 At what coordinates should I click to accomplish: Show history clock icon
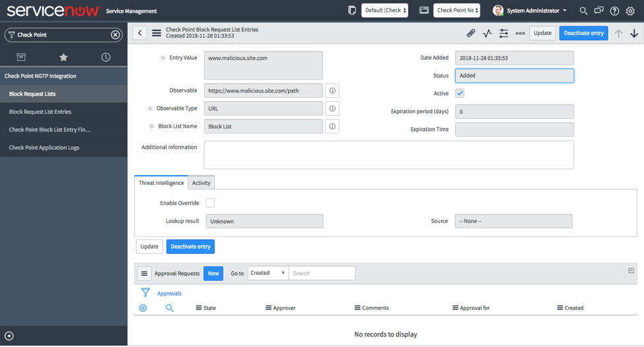point(106,57)
